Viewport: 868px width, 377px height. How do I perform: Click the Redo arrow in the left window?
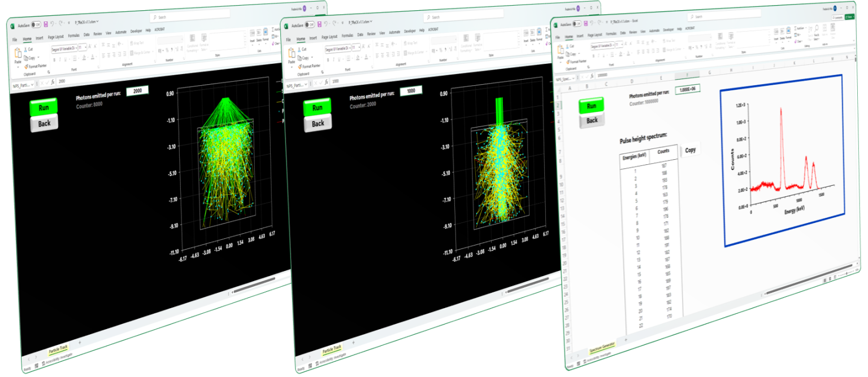61,23
